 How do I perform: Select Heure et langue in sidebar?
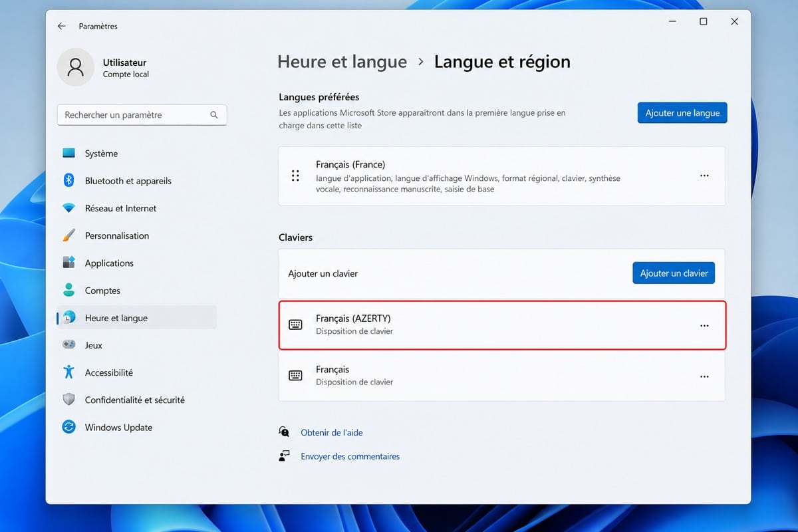pyautogui.click(x=137, y=318)
